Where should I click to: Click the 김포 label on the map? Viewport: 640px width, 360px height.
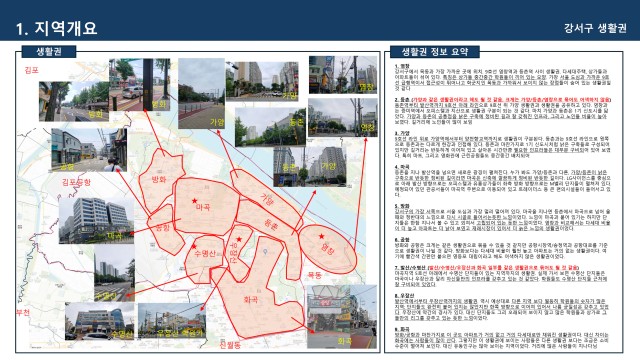tap(31, 70)
